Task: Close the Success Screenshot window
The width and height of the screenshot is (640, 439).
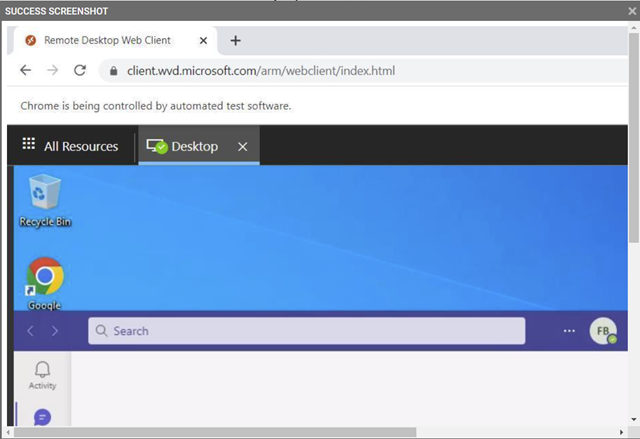Action: click(x=632, y=11)
